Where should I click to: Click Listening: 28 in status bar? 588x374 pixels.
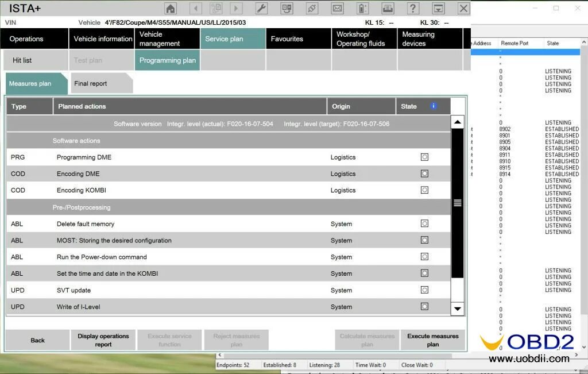point(324,365)
